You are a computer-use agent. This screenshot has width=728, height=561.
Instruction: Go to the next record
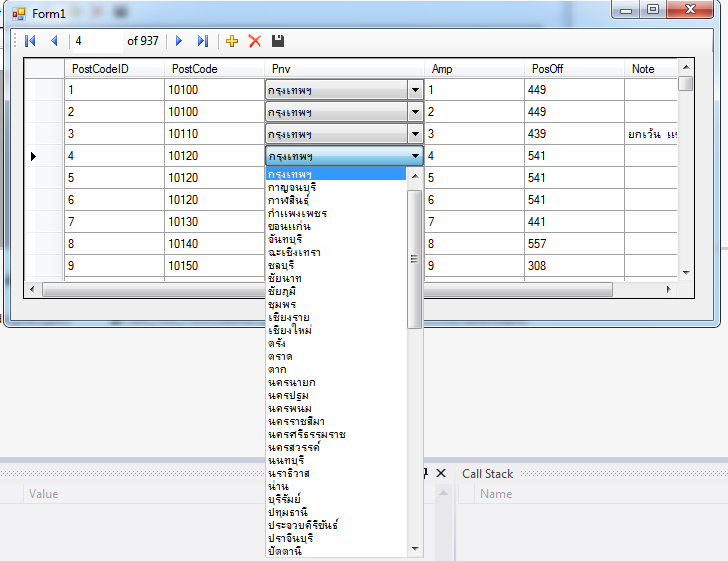coord(179,41)
